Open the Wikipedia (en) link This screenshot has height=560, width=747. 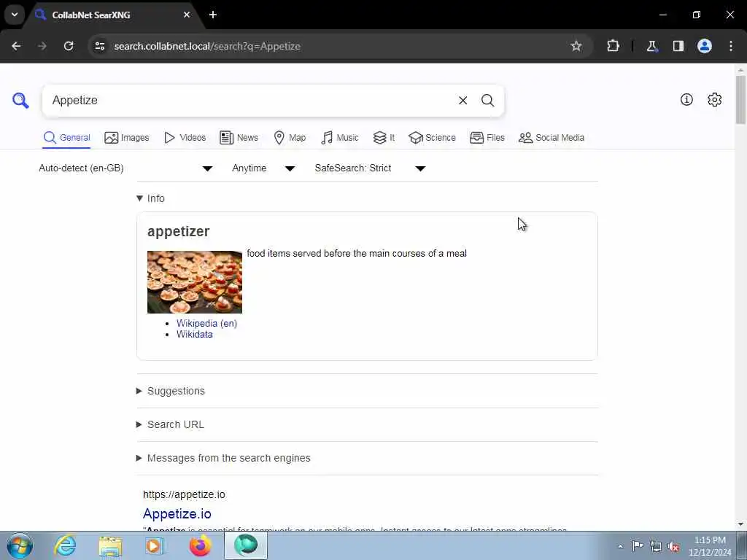206,323
